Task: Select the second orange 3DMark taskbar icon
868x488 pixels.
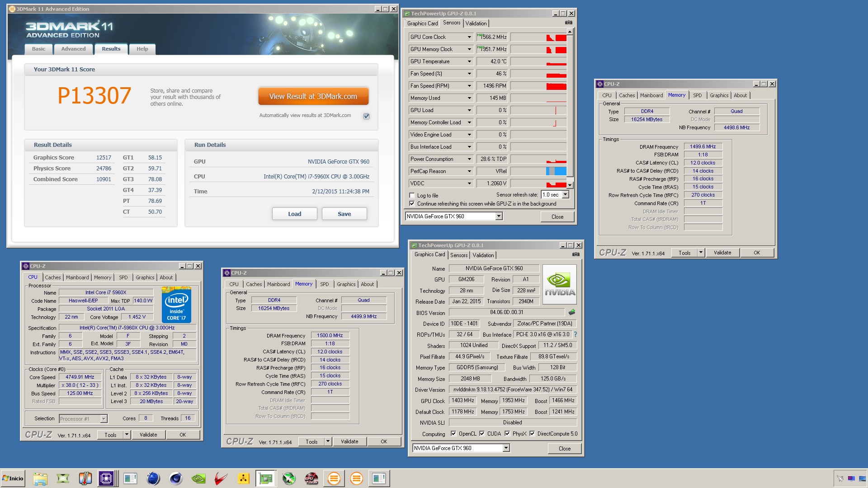Action: [x=357, y=479]
